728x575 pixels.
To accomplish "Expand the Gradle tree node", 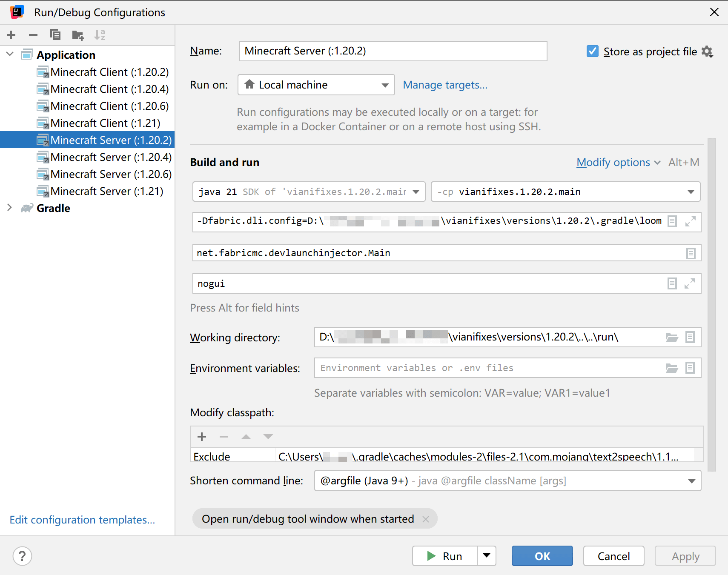I will (x=9, y=208).
